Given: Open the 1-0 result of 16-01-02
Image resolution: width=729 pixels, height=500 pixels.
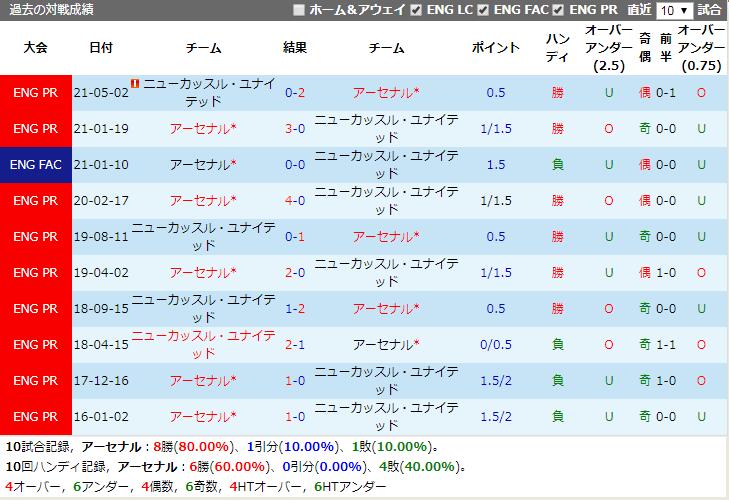Looking at the screenshot, I should point(295,417).
